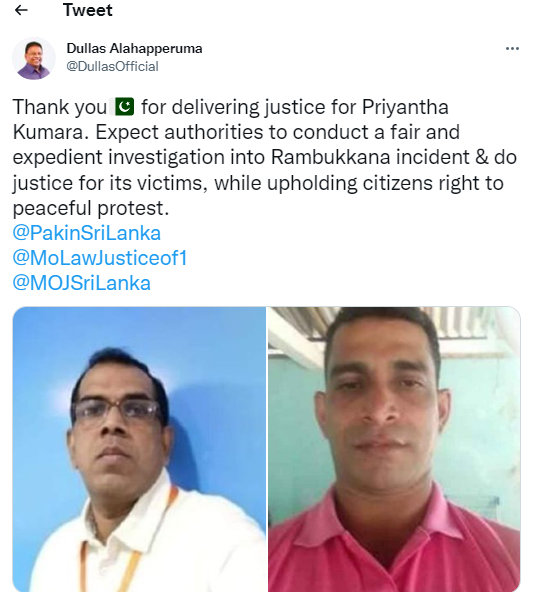This screenshot has height=592, width=534.
Task: Visit the @DullasOfficial handle
Action: [x=113, y=66]
